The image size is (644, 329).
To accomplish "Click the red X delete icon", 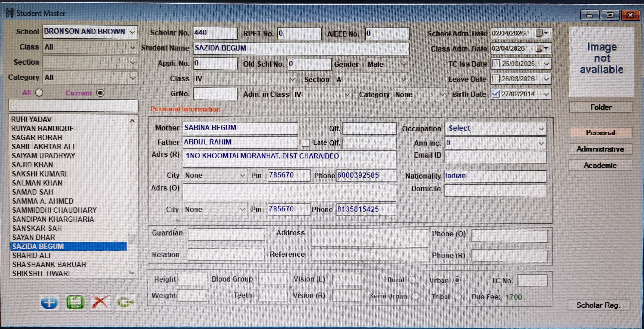I will (x=101, y=302).
